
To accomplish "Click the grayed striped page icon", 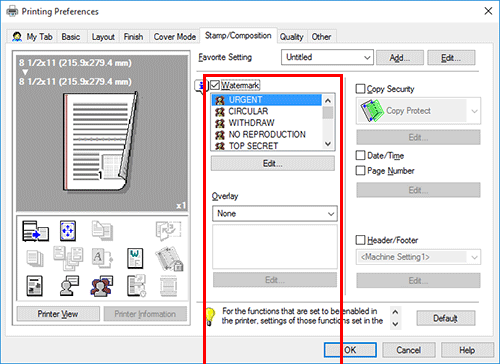I will point(168,286).
